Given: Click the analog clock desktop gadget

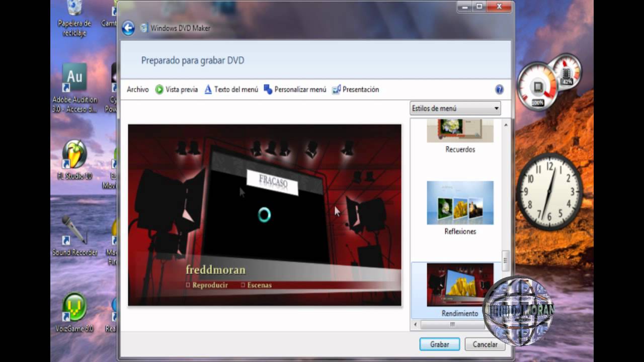Looking at the screenshot, I should point(549,192).
